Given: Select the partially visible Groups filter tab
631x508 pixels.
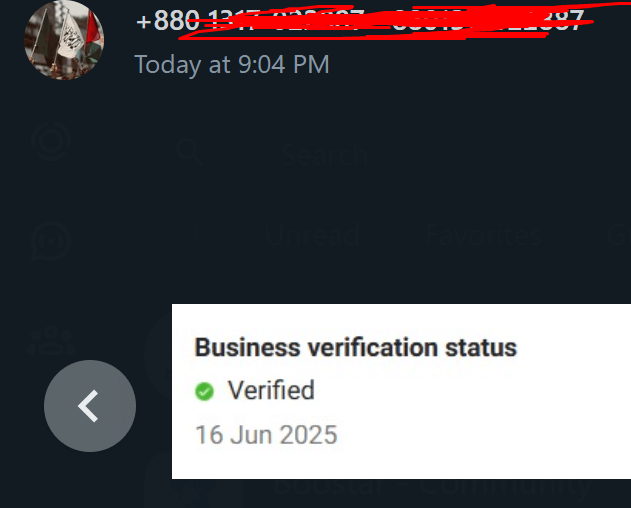Looking at the screenshot, I should 619,235.
